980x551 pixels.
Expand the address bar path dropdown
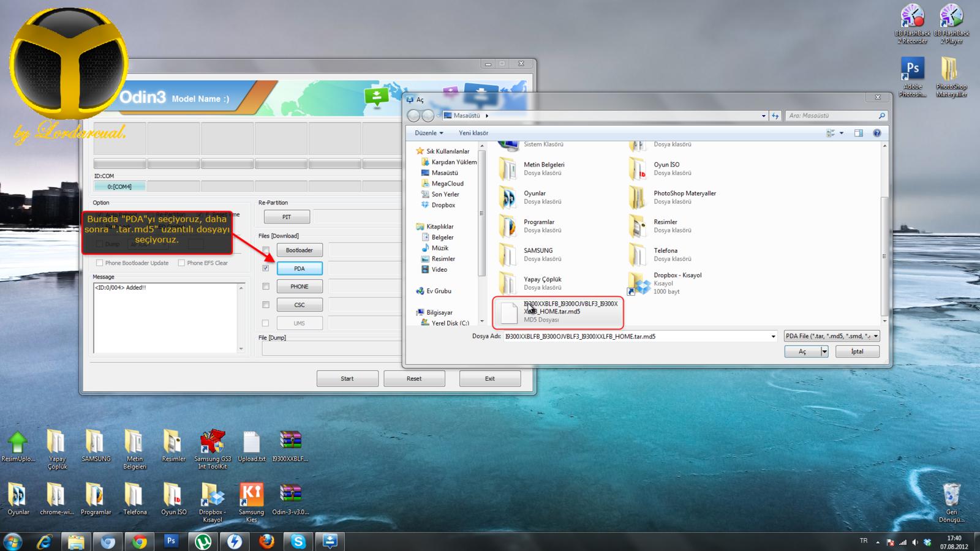[x=764, y=115]
